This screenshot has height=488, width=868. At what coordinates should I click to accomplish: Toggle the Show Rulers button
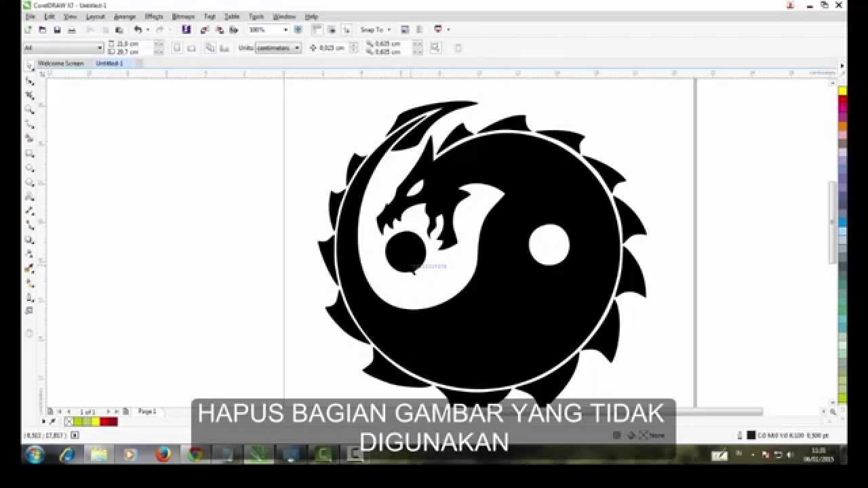click(x=317, y=30)
